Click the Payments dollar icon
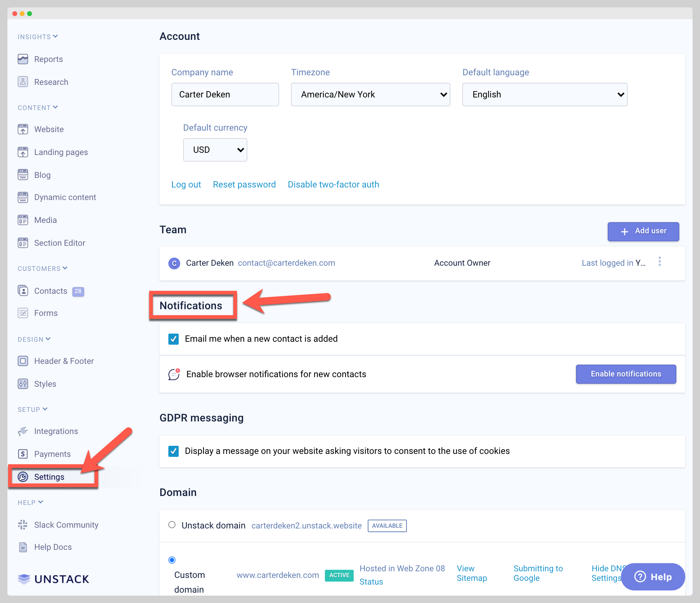Screen dimensions: 700x603 [23, 454]
